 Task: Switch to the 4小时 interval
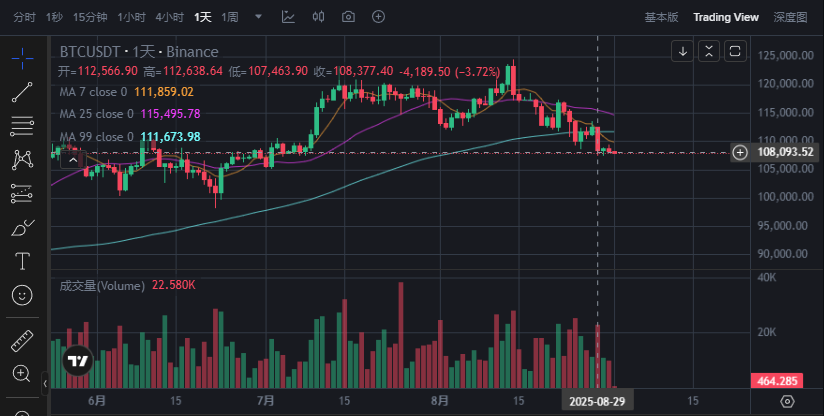166,17
